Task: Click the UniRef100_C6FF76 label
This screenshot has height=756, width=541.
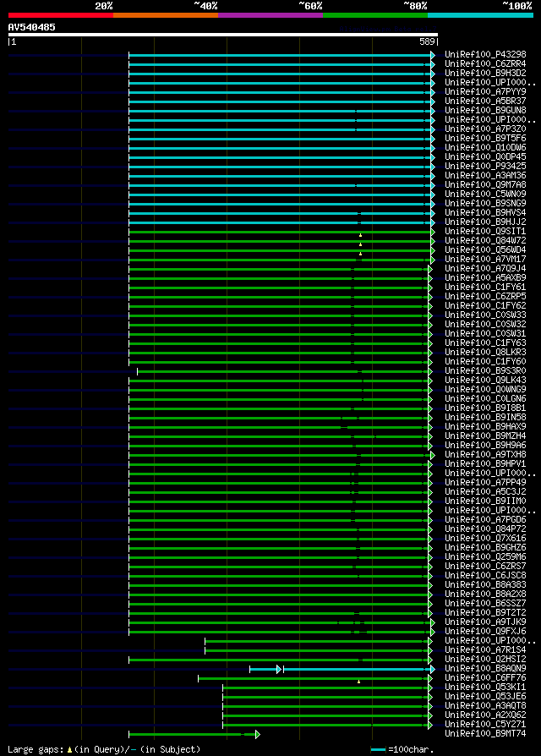Action: point(485,678)
